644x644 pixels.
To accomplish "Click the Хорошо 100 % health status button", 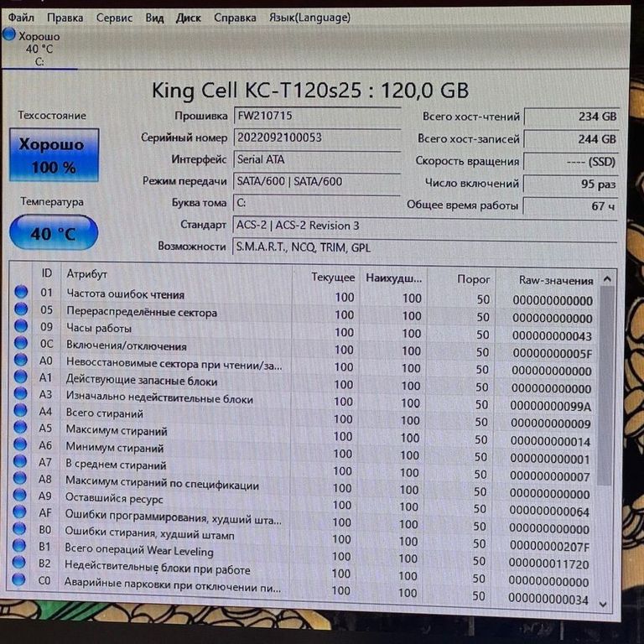I will (x=54, y=155).
